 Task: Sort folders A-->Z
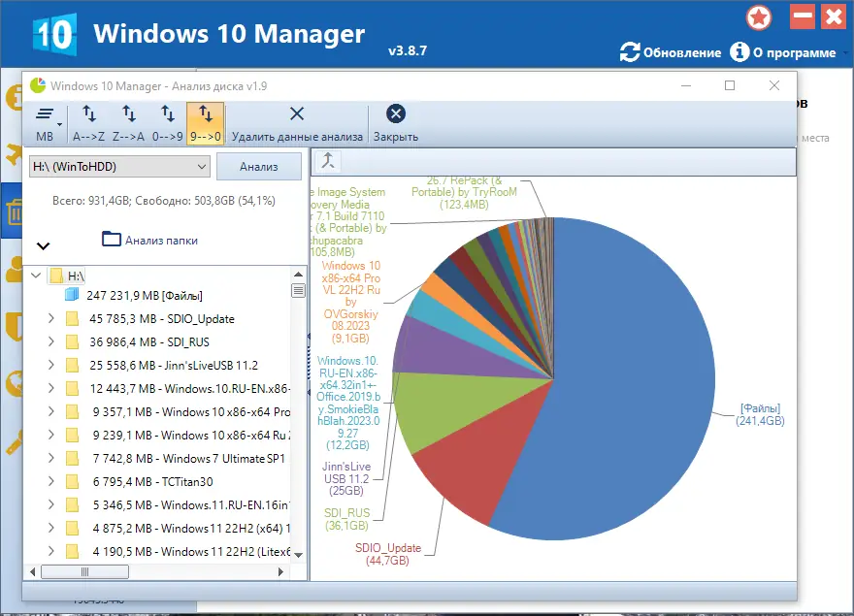pyautogui.click(x=88, y=124)
